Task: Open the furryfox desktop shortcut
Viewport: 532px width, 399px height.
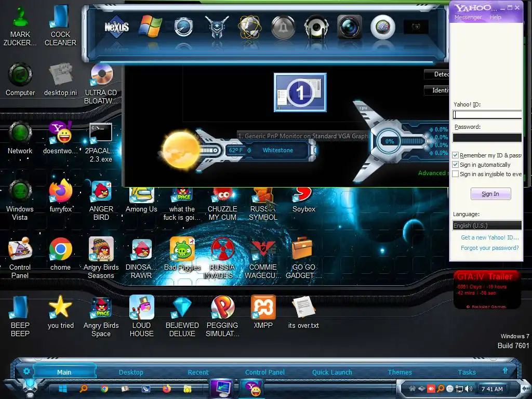Action: (61, 197)
